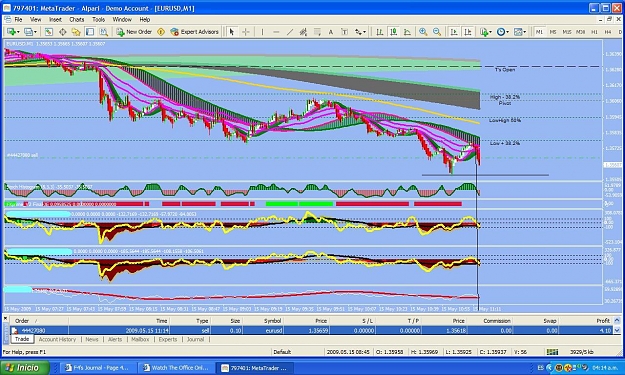This screenshot has width=625, height=375.
Task: Select the text label 'T' tool
Action: tap(345, 32)
